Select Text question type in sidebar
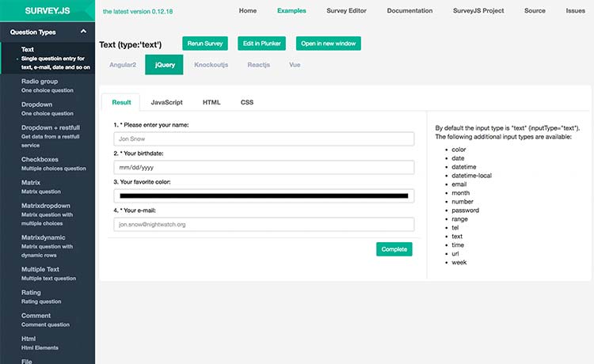The image size is (594, 364). click(48, 58)
